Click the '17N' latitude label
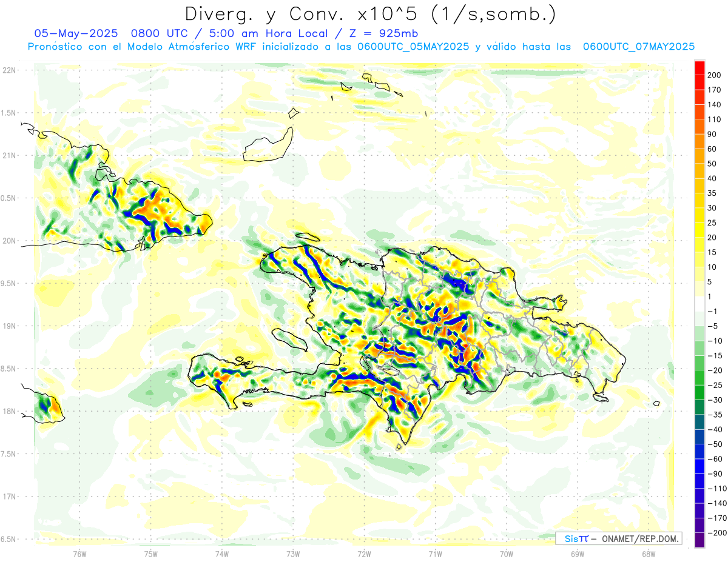Image resolution: width=728 pixels, height=562 pixels. pos(8,497)
